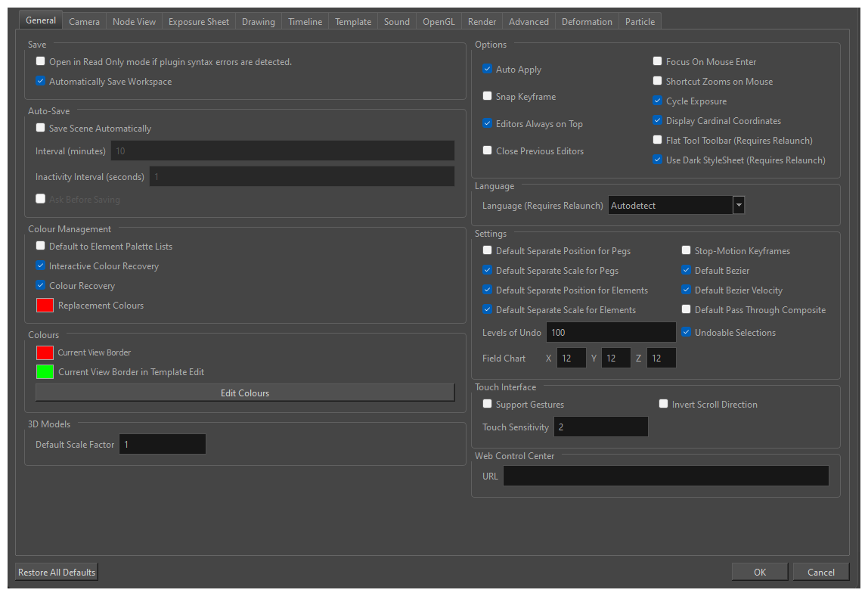The width and height of the screenshot is (868, 596).
Task: Uncheck Default Bezier Velocity
Action: coord(686,290)
